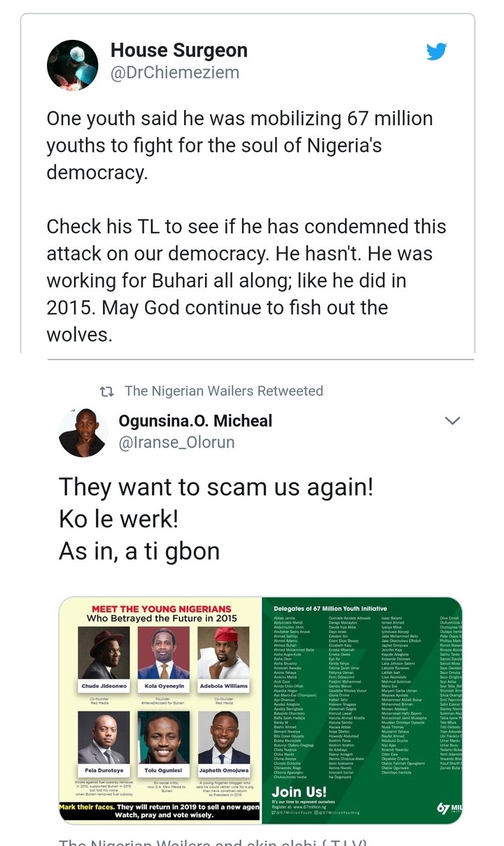The width and height of the screenshot is (504, 846).
Task: Click Chude Jideonwo's photo
Action: tap(102, 653)
